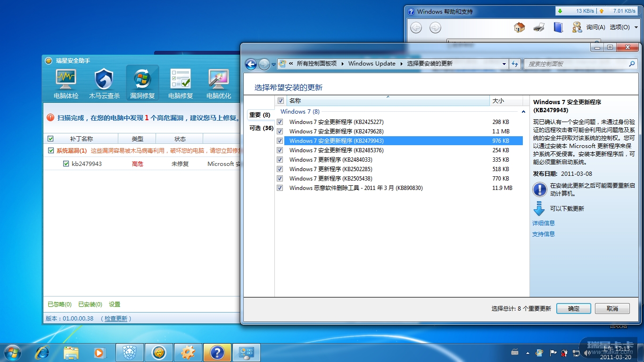
Task: Open the 选项(O) dropdown in Windows Help
Action: [623, 27]
